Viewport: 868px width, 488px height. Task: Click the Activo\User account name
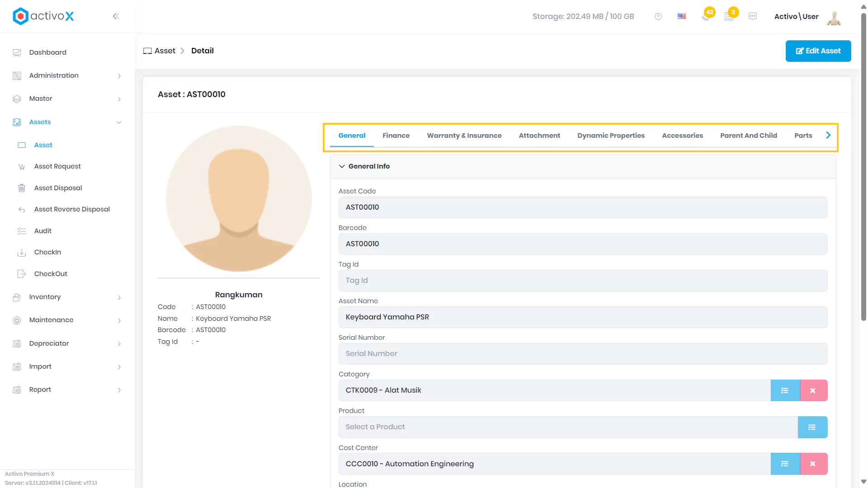click(x=796, y=17)
